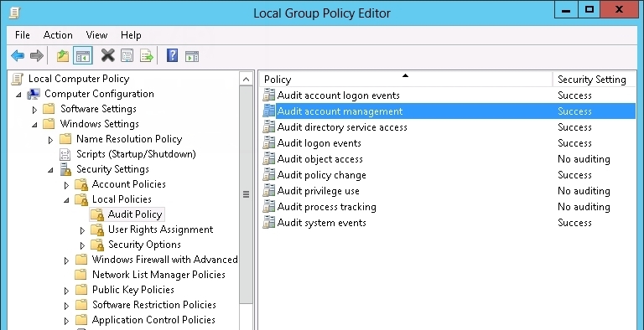Expand the Public Key Policies node
This screenshot has width=644, height=330.
click(x=66, y=291)
